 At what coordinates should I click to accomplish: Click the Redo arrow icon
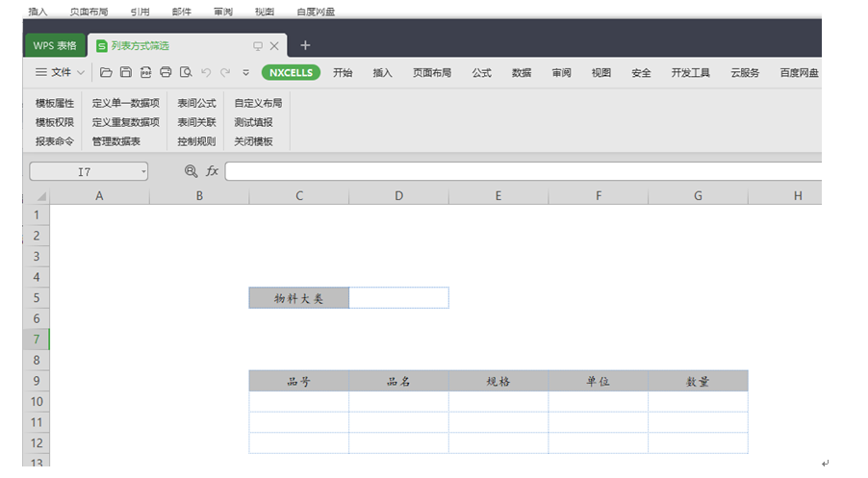click(225, 72)
